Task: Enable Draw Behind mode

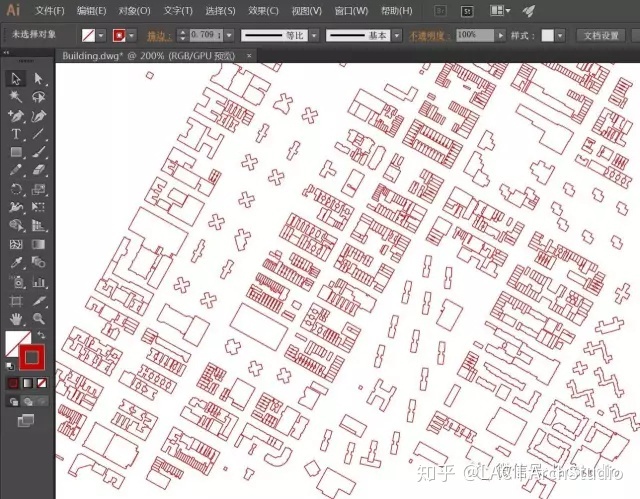Action: pos(28,402)
